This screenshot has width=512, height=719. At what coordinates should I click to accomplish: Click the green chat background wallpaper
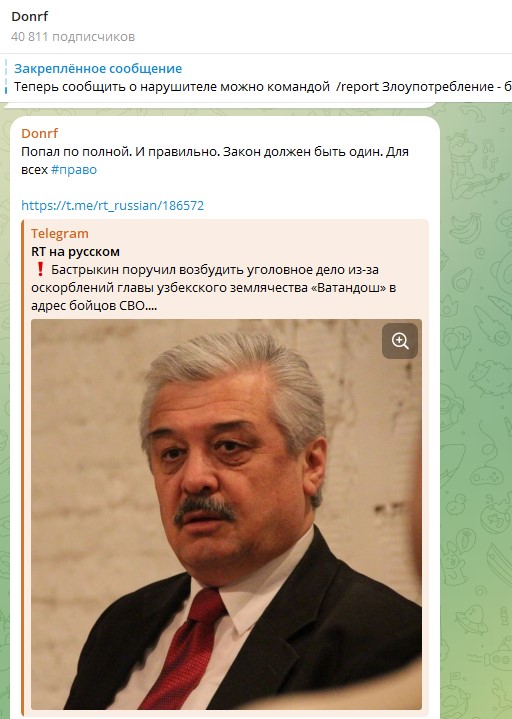477,413
